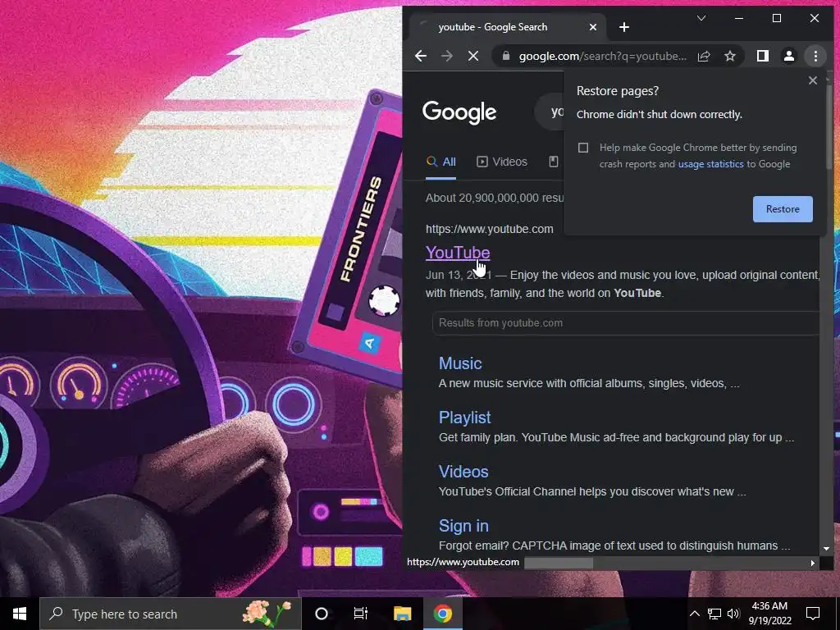This screenshot has height=630, width=840.
Task: Minimize the Chrome window
Action: (739, 18)
